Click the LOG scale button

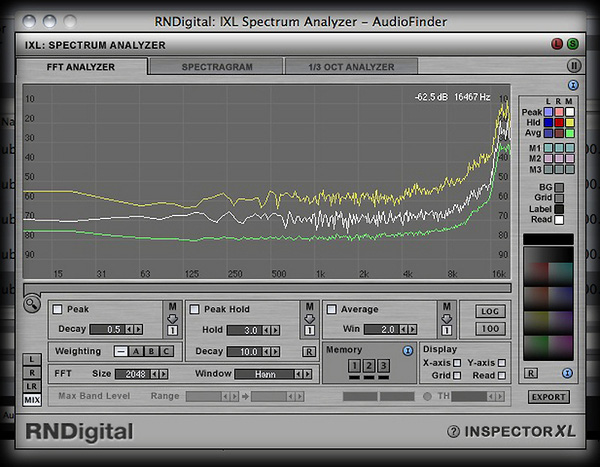(490, 311)
